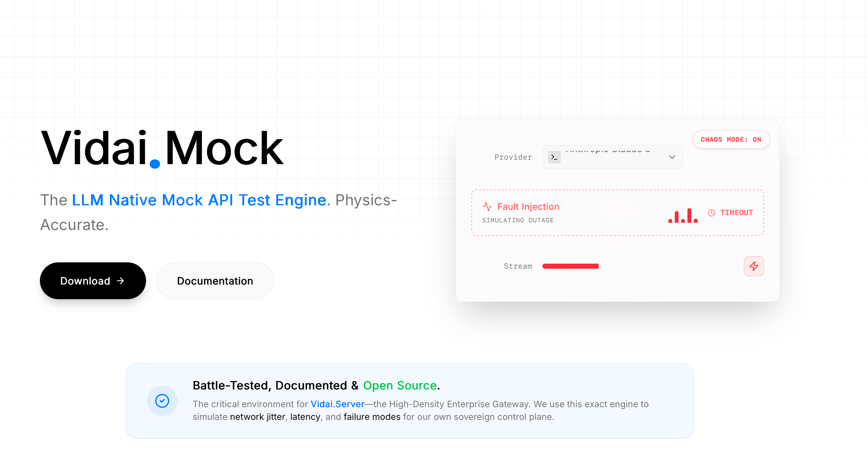Expand the provider list via its chevron

tap(672, 157)
